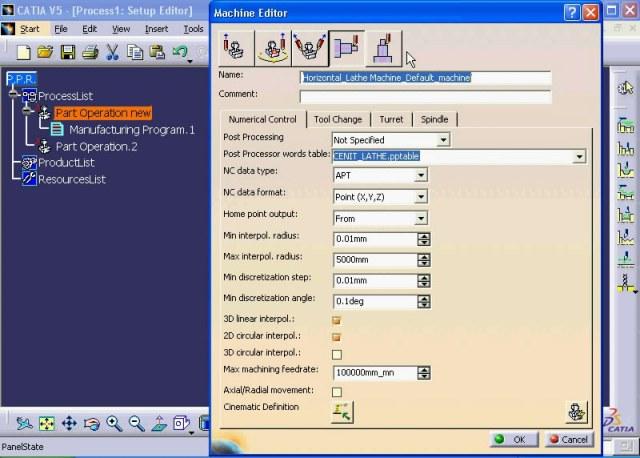Click the Paste toolbar icon

tap(157, 52)
